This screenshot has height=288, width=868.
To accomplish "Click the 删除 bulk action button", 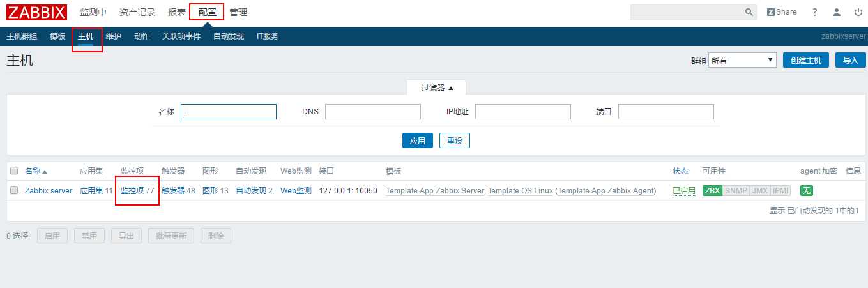I will [x=216, y=236].
